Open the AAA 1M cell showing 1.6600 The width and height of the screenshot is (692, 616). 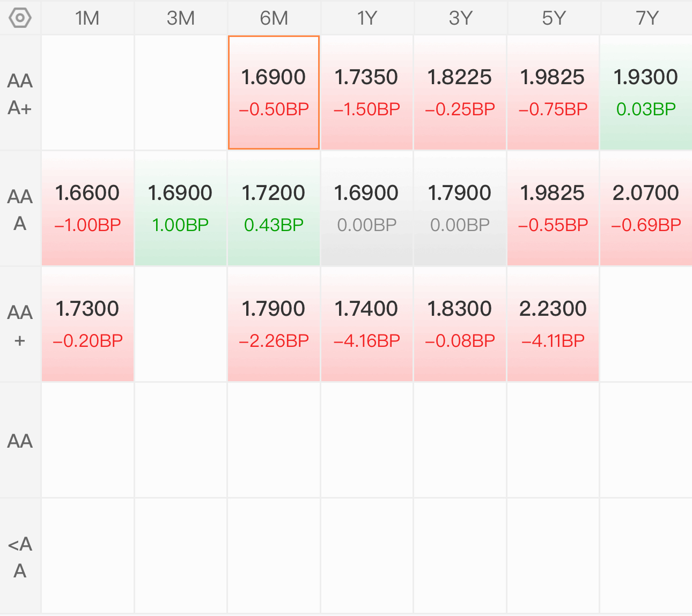pos(87,208)
